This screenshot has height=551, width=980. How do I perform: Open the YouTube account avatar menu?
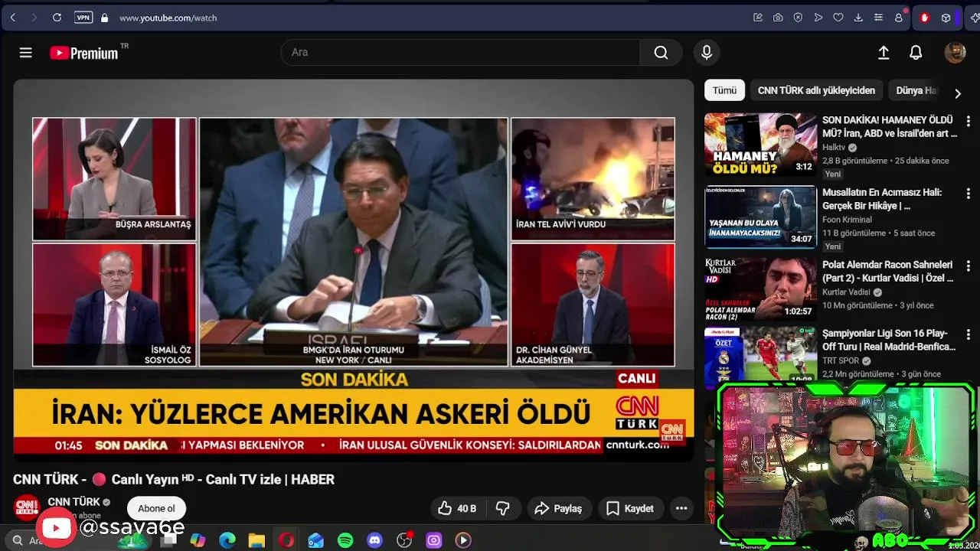pos(955,52)
